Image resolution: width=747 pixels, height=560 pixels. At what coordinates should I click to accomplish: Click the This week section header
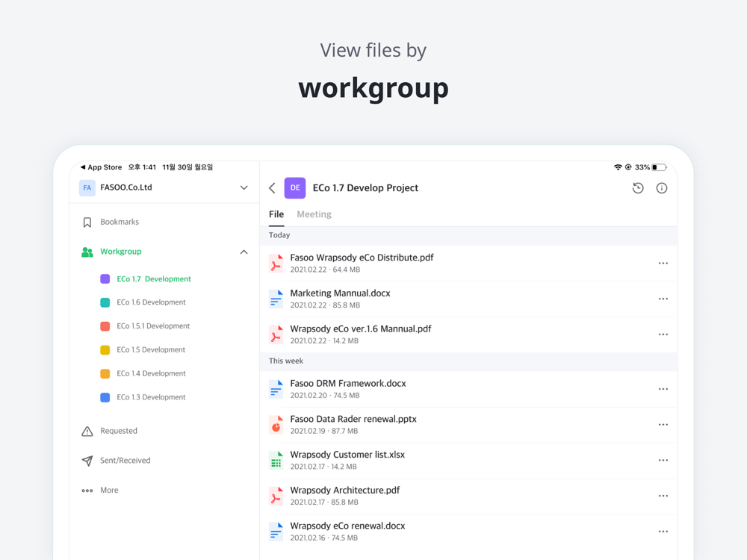point(468,361)
